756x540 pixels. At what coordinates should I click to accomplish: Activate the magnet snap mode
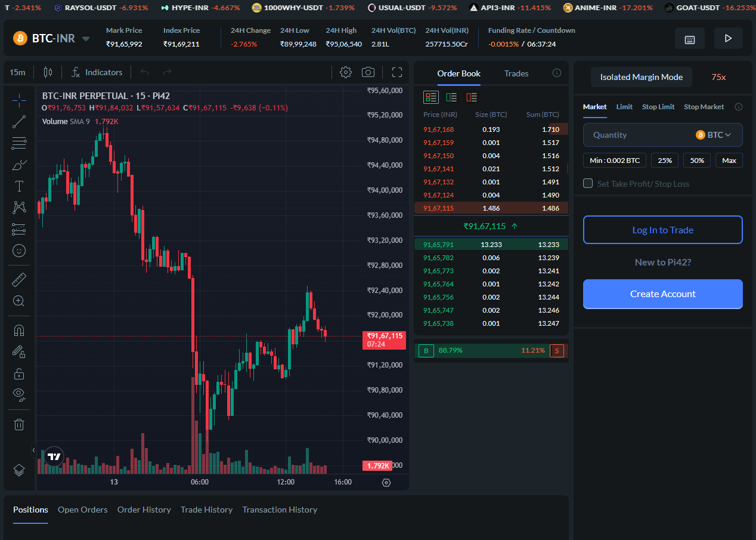coord(19,330)
